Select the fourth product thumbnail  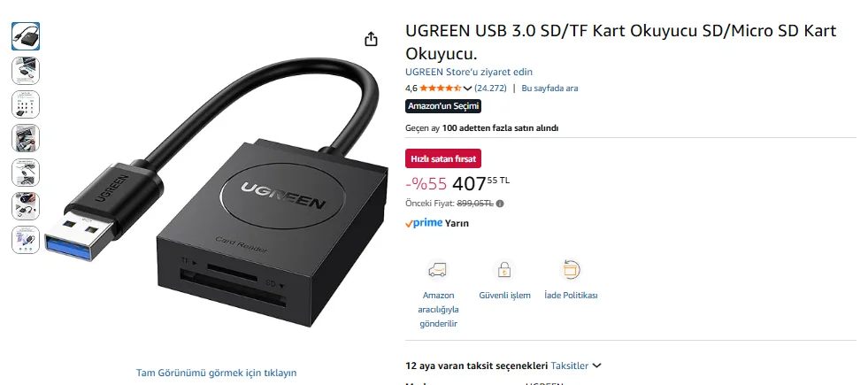(26, 138)
